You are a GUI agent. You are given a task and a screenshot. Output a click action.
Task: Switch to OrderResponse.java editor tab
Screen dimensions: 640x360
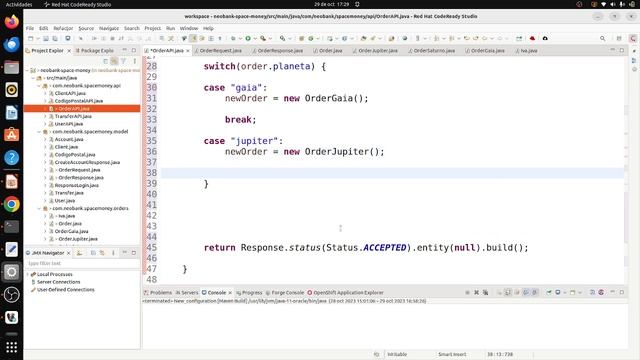[278, 51]
